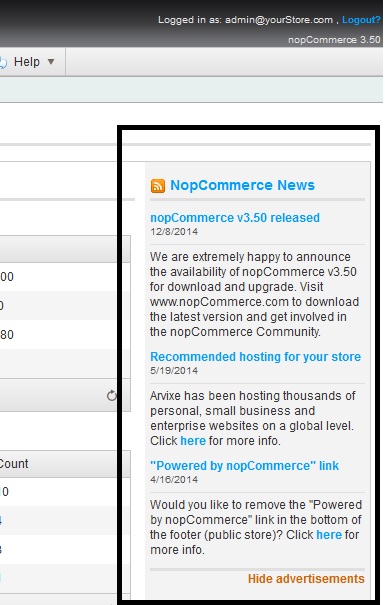This screenshot has height=605, width=385.
Task: Open Recommended hosting for your store link
Action: 255,357
